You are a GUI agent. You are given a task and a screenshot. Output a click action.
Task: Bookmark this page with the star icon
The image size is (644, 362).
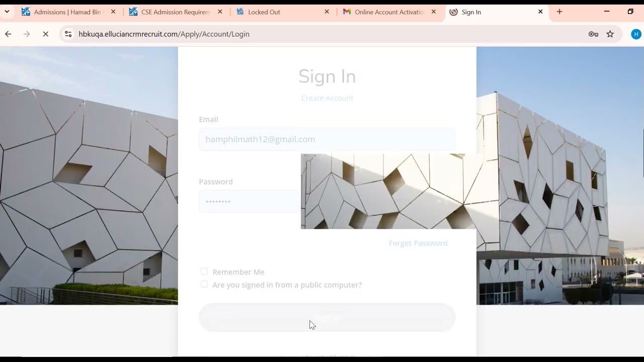(x=610, y=34)
